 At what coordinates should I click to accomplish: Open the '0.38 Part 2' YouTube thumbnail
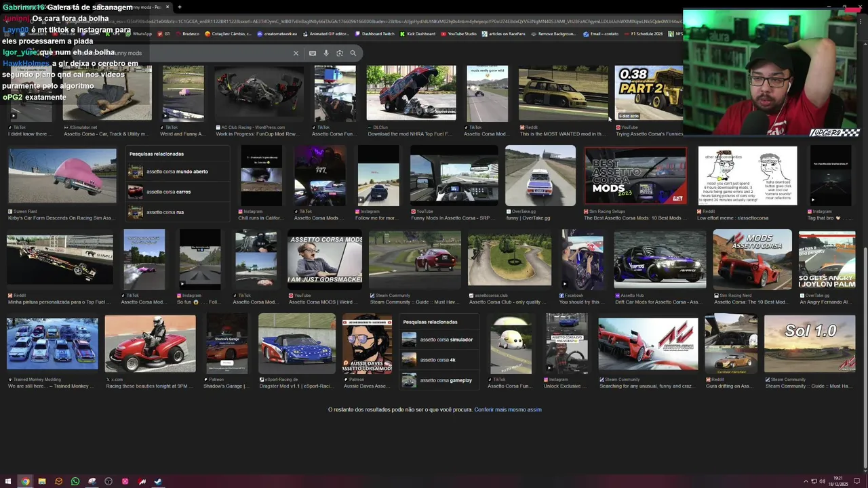coord(648,93)
